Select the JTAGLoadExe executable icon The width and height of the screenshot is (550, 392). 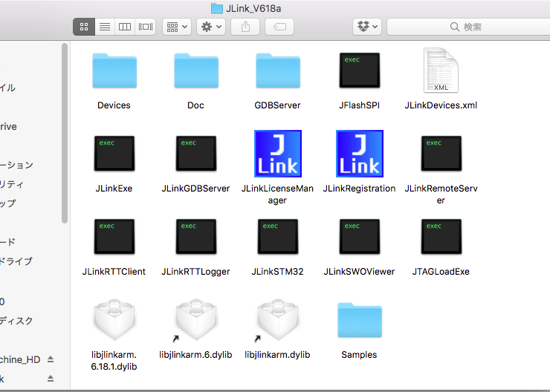pyautogui.click(x=441, y=236)
